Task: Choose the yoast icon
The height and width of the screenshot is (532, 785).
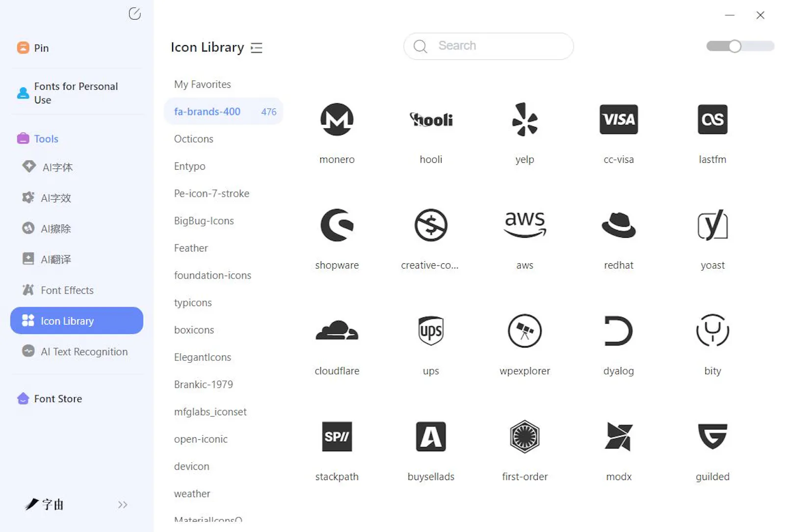Action: (x=712, y=225)
